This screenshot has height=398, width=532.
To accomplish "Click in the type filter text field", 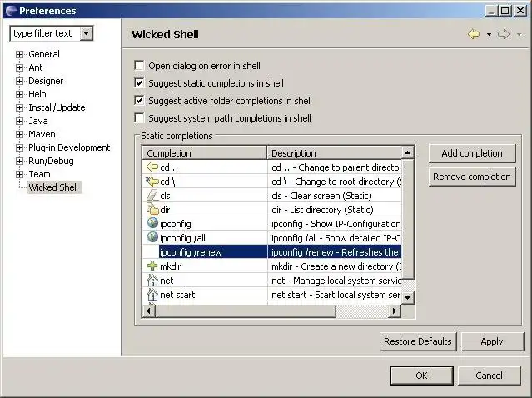I will coord(45,33).
